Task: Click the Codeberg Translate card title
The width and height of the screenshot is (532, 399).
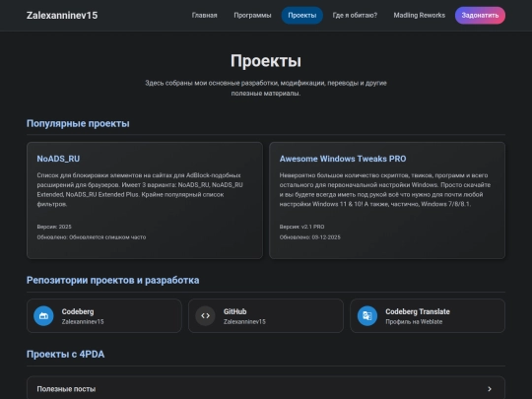Action: 418,311
